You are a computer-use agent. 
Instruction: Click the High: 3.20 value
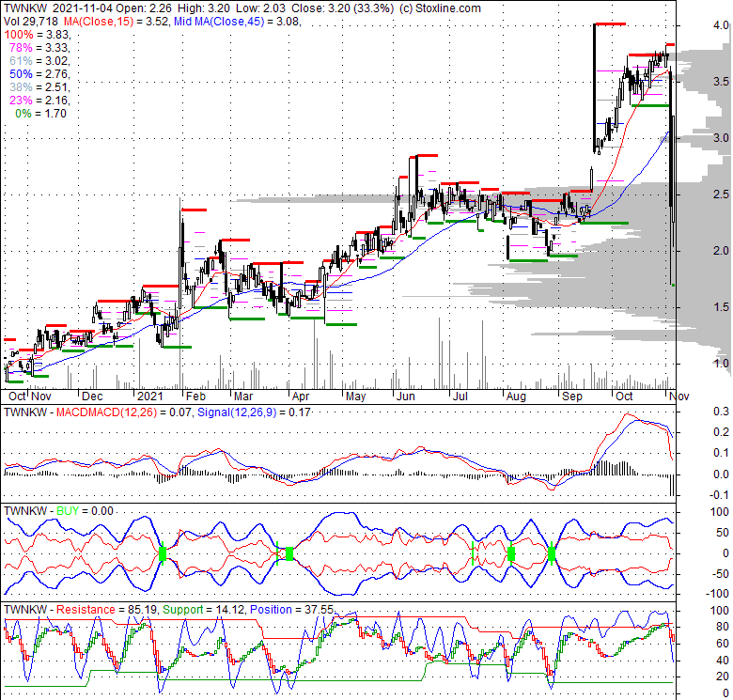click(203, 8)
